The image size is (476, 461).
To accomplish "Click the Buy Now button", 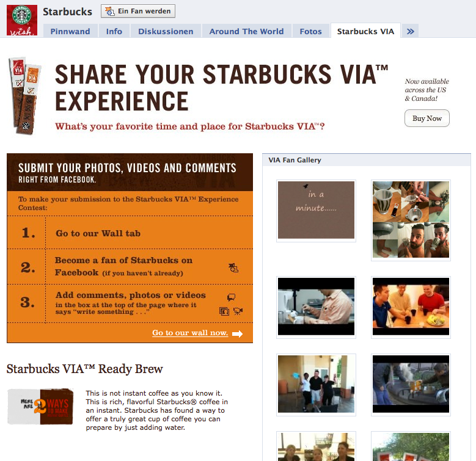I will tap(427, 118).
